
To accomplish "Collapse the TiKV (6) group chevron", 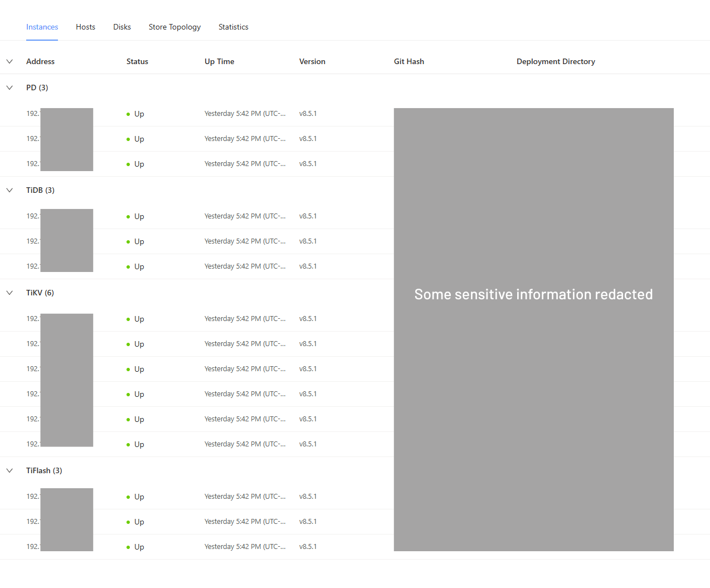I will (x=9, y=293).
